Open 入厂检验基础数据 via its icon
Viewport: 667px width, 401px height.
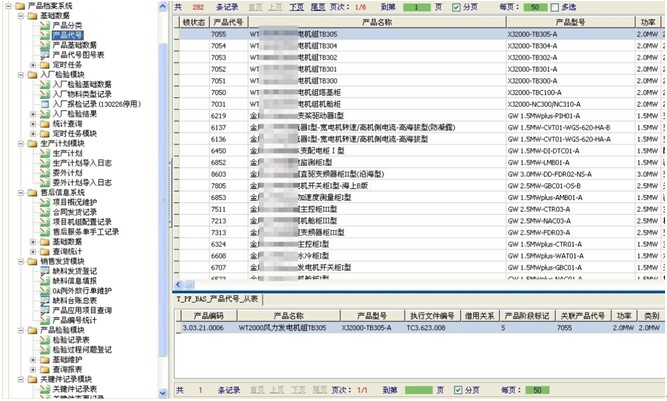tap(45, 84)
